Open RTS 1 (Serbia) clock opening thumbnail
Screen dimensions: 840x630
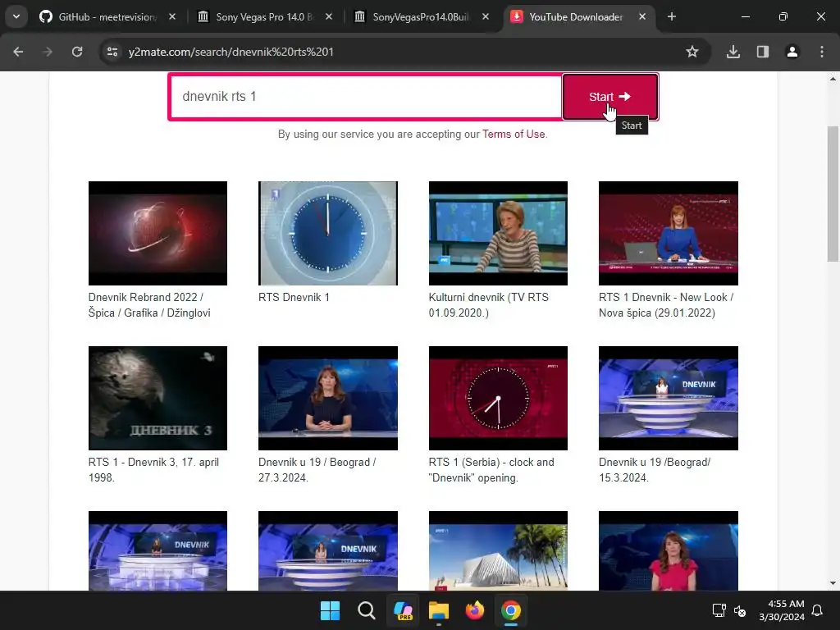click(498, 398)
